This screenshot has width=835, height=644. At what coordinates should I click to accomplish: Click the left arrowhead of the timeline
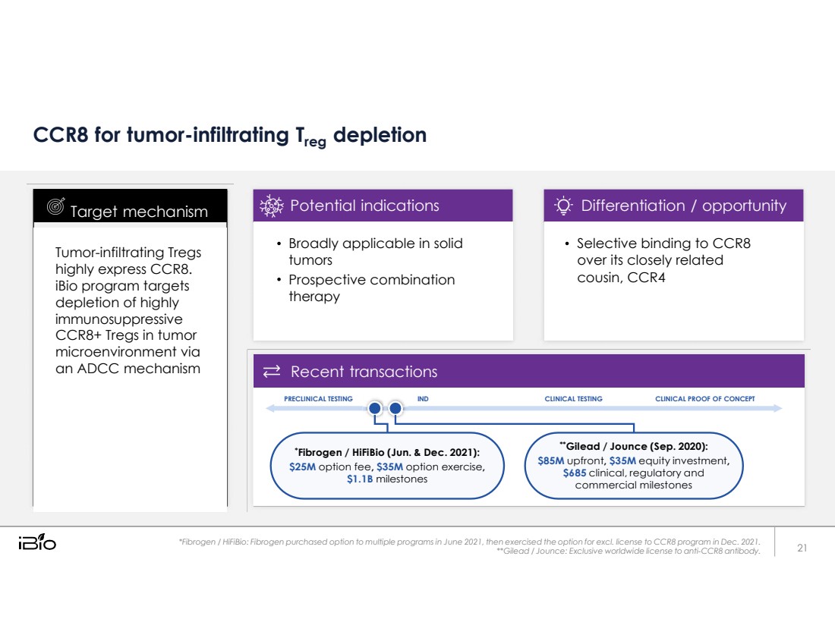pyautogui.click(x=269, y=409)
